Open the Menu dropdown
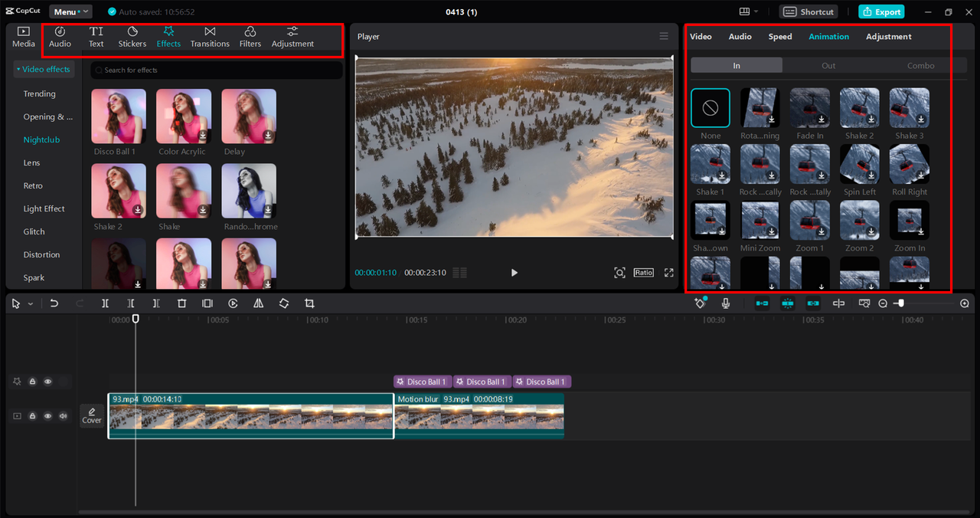The width and height of the screenshot is (980, 518). click(x=70, y=11)
